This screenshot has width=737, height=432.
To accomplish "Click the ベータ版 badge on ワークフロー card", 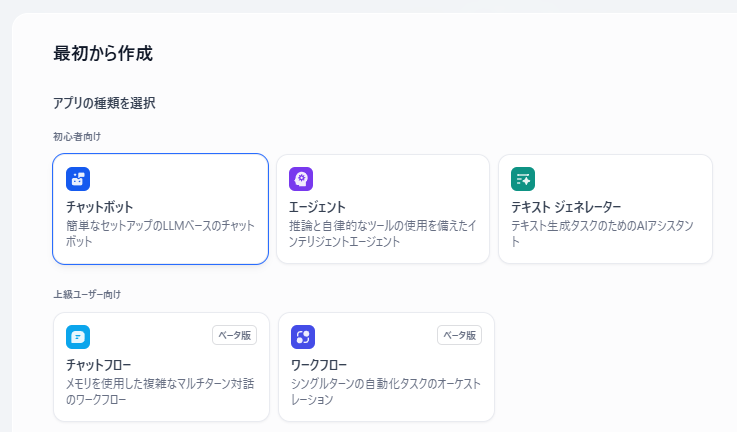I will pos(460,335).
